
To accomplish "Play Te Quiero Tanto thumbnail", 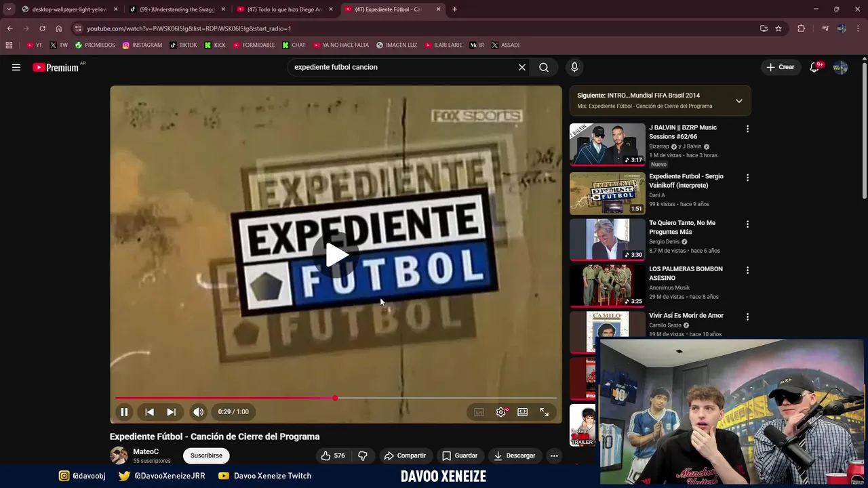I will (608, 239).
